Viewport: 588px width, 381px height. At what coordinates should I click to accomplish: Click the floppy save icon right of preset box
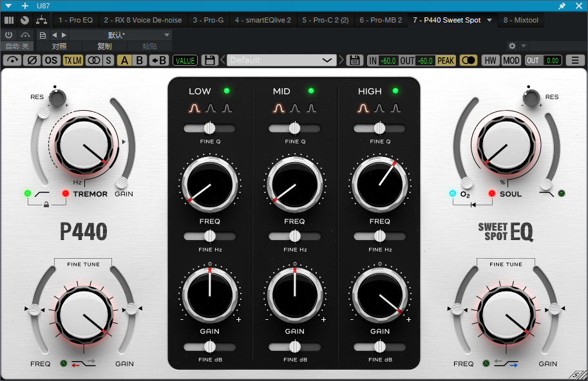coord(354,60)
